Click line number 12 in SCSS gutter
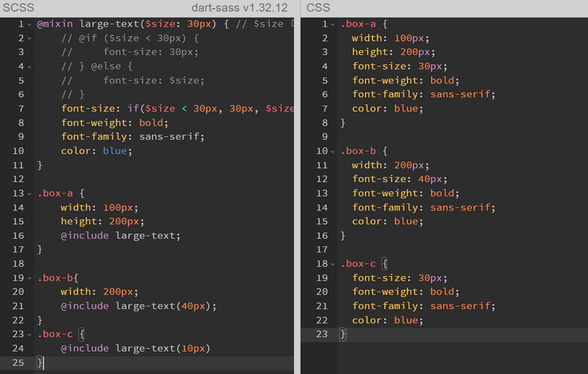The width and height of the screenshot is (588, 374). point(18,179)
